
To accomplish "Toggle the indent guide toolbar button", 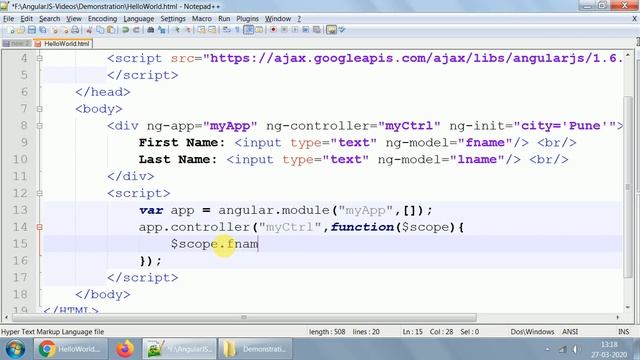I will [x=249, y=30].
